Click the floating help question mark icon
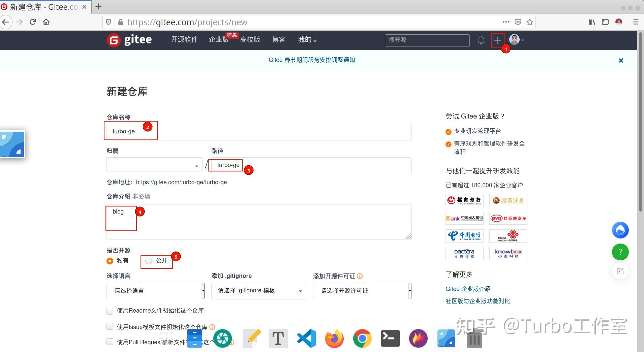The image size is (644, 352). pos(620,252)
